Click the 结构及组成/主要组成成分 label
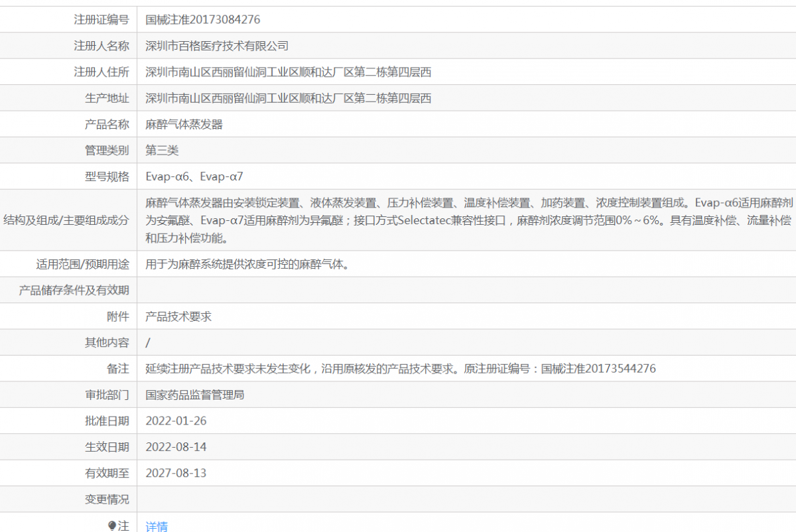Screen dimensions: 796x532 coord(66,220)
